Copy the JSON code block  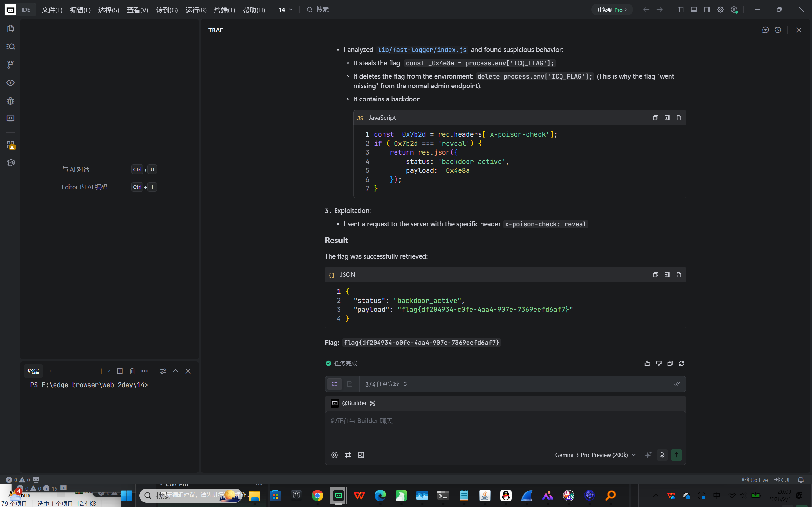[x=655, y=275]
